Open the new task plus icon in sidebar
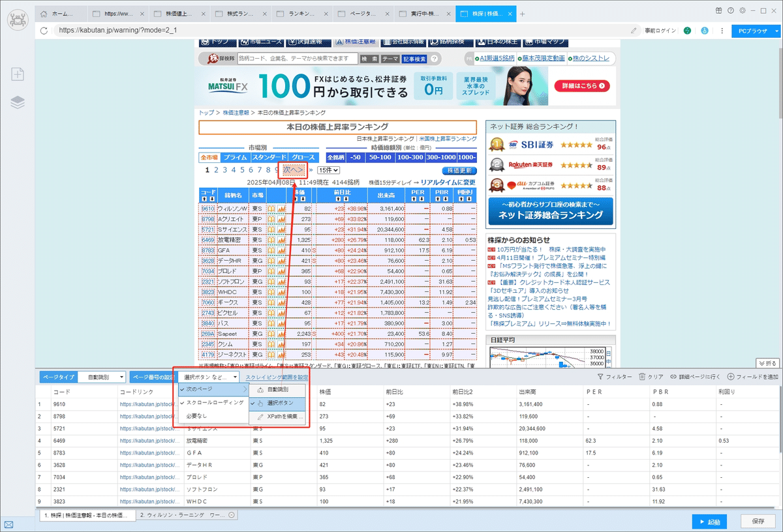Image resolution: width=783 pixels, height=532 pixels. tap(18, 74)
